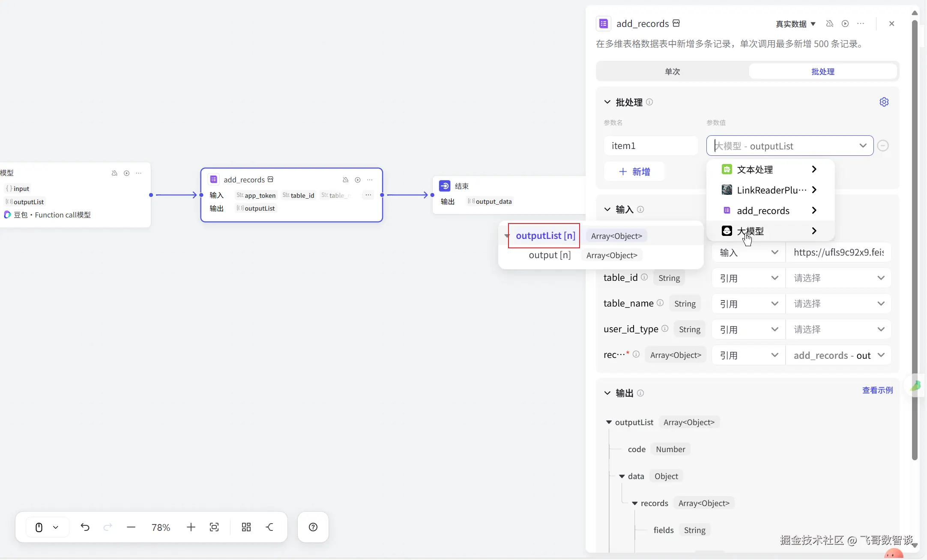Remove item1 parameter with minus icon
The height and width of the screenshot is (560, 927).
(883, 146)
